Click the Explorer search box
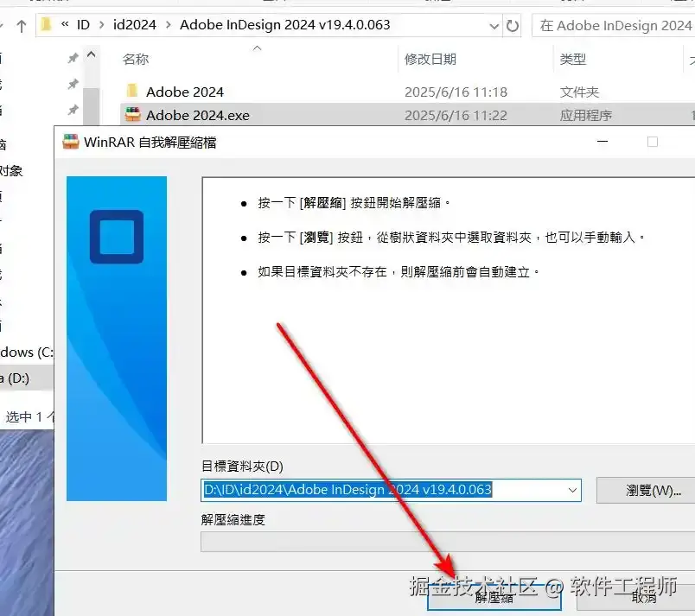The height and width of the screenshot is (616, 695). coord(615,26)
